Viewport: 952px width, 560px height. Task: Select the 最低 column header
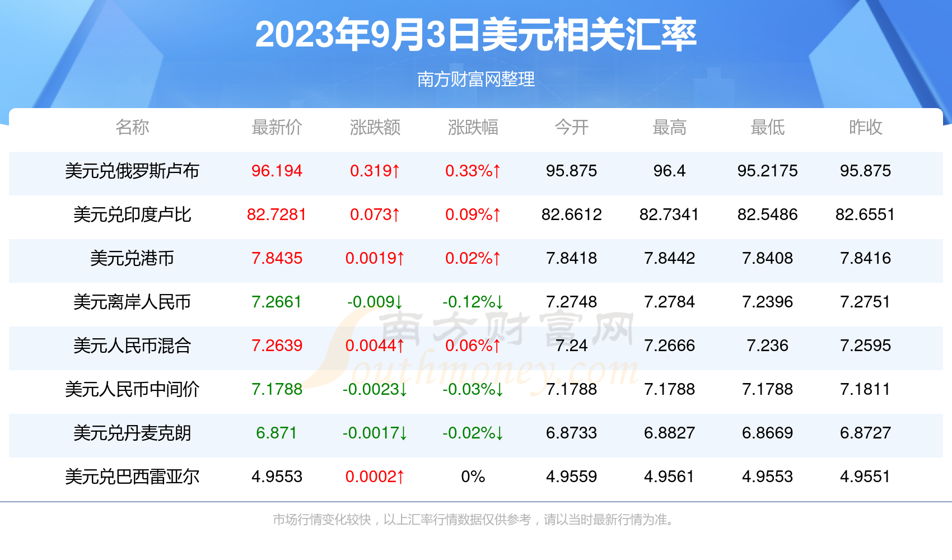767,127
